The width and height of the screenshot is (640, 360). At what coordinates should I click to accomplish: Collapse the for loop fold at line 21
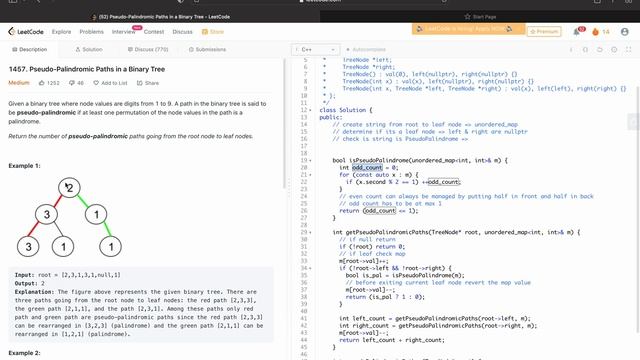[310, 175]
